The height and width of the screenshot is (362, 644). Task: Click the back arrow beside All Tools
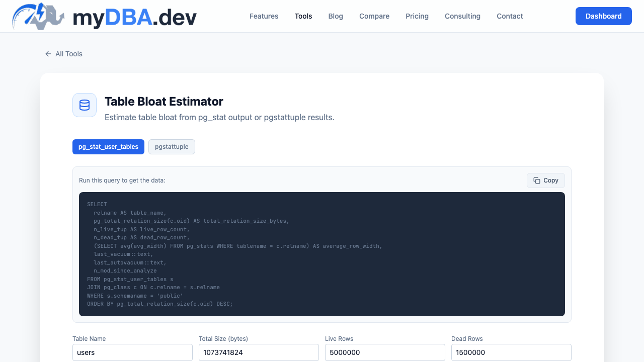click(x=48, y=54)
